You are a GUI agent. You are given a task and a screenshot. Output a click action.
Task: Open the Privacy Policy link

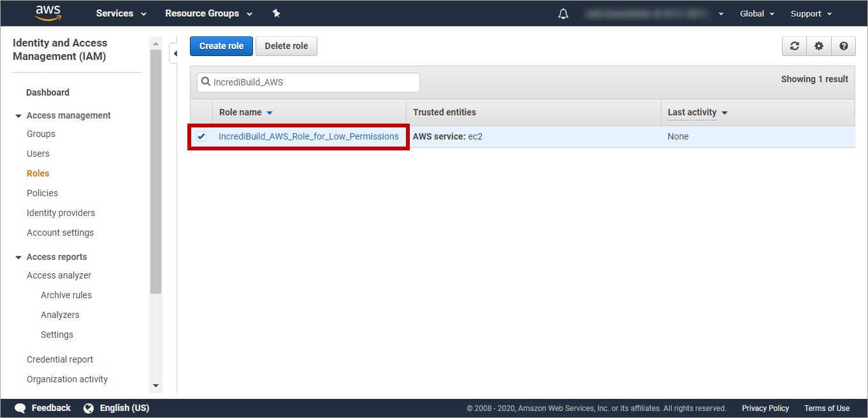(x=765, y=408)
